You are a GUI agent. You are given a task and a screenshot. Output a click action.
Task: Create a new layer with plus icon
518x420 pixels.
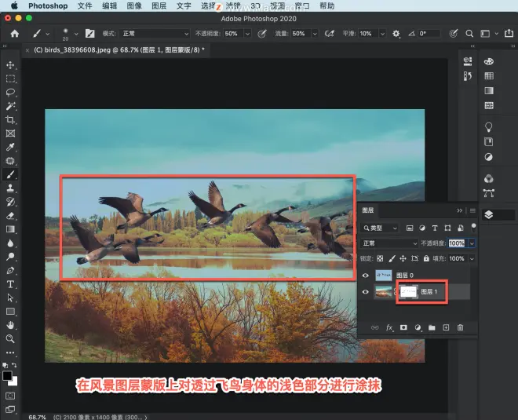pos(446,327)
